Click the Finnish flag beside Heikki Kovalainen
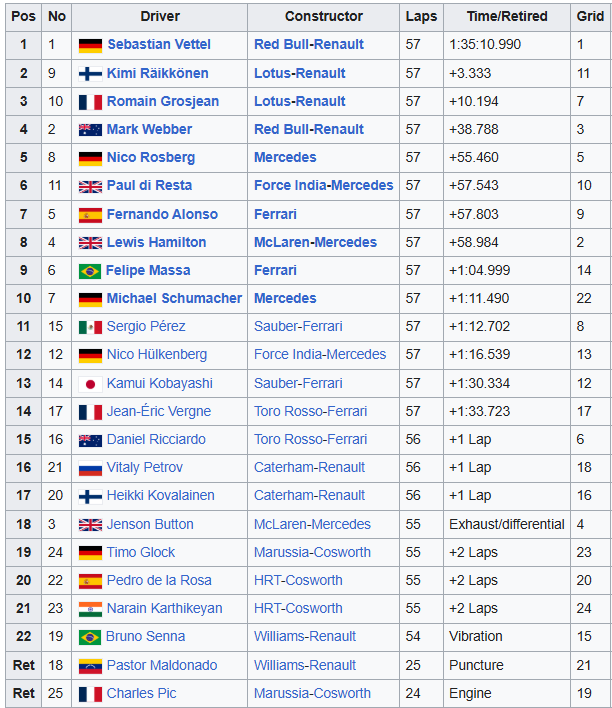Screen dimensions: 612x708 90,496
